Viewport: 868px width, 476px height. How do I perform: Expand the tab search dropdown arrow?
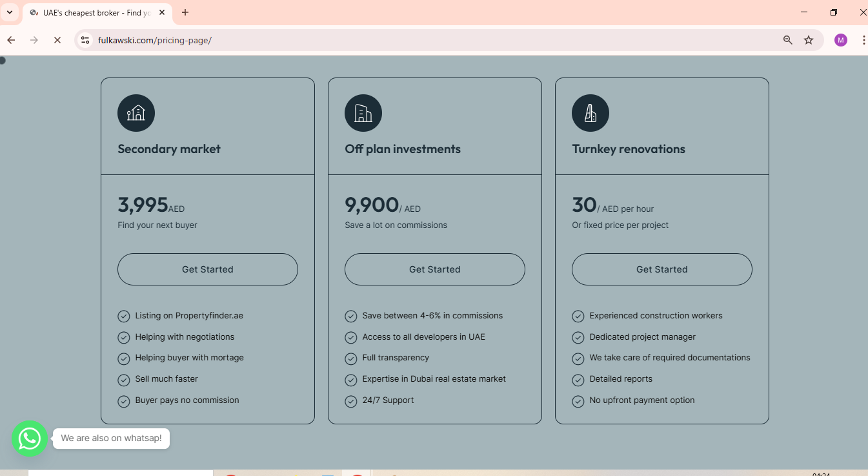pos(10,12)
